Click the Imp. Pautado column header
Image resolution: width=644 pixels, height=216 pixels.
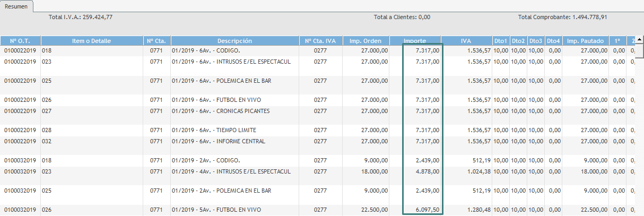click(585, 41)
